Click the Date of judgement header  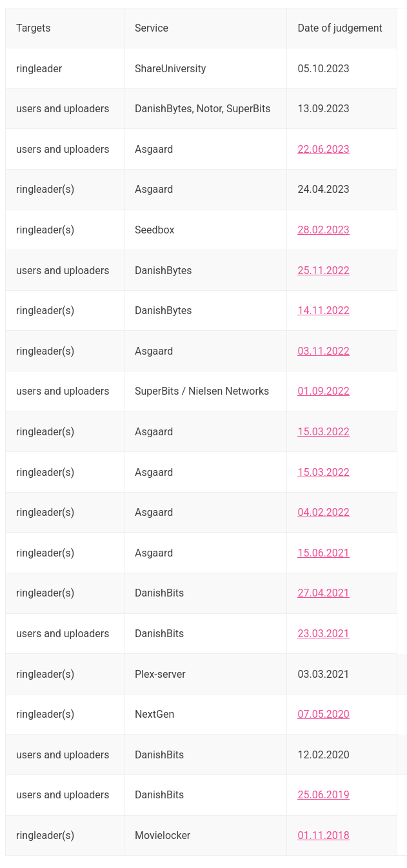(339, 28)
